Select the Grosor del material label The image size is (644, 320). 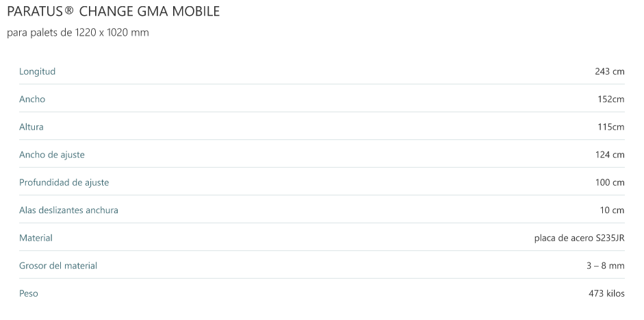58,266
